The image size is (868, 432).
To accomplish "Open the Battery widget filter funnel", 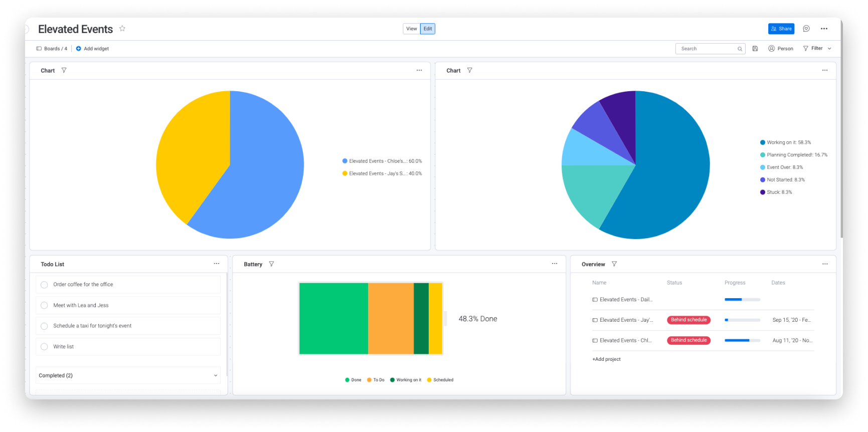I will click(271, 264).
